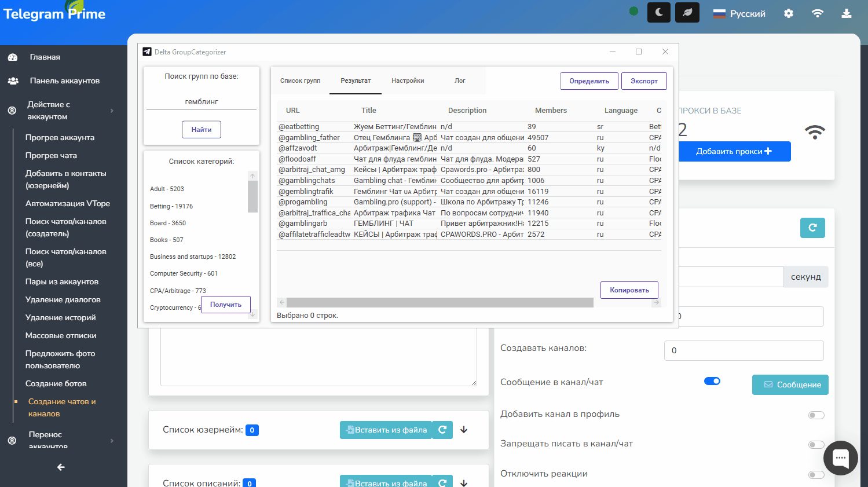Open settings gear in top bar
The image size is (868, 487).
[789, 13]
